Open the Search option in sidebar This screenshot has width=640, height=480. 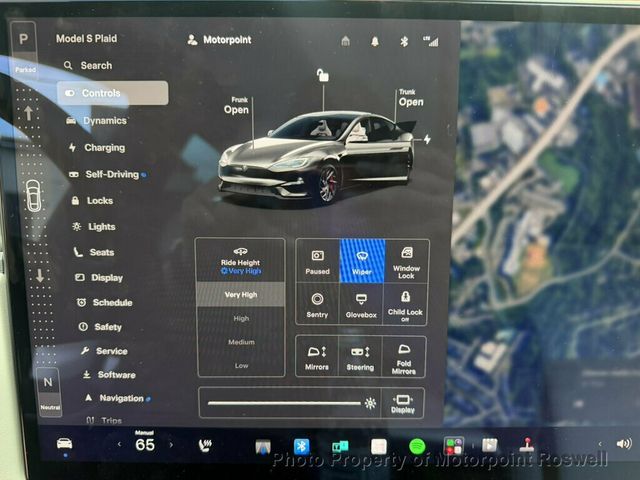point(88,65)
